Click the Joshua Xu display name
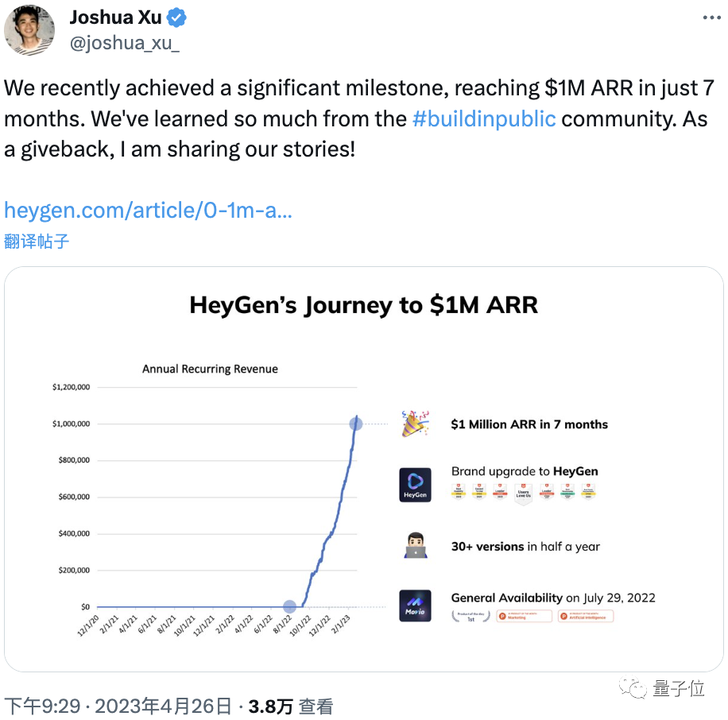The image size is (728, 720). (x=115, y=17)
